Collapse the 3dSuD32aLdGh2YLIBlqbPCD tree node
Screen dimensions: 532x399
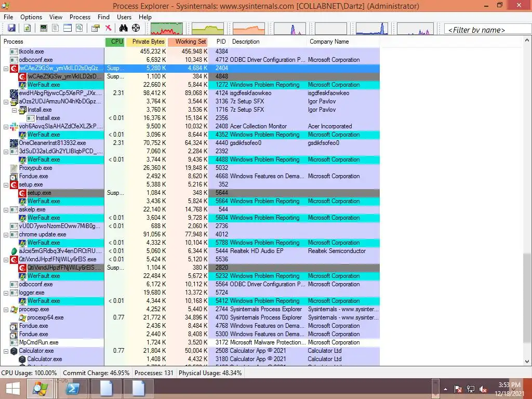[6, 152]
